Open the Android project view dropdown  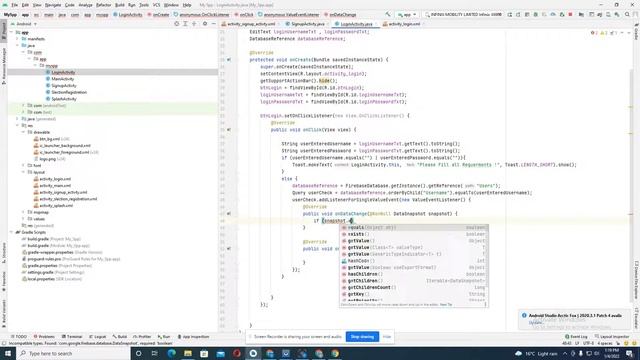tap(24, 24)
